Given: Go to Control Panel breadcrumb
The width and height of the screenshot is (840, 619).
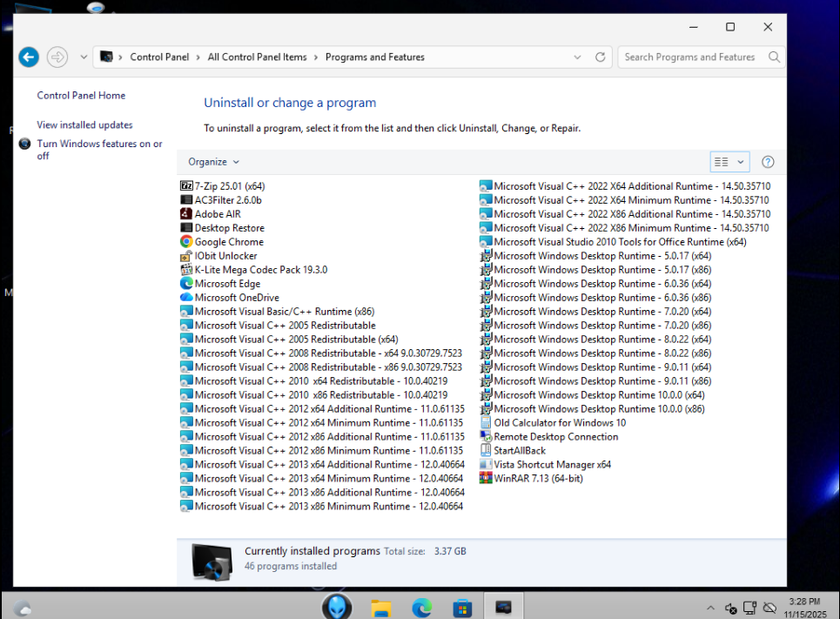Looking at the screenshot, I should click(159, 57).
